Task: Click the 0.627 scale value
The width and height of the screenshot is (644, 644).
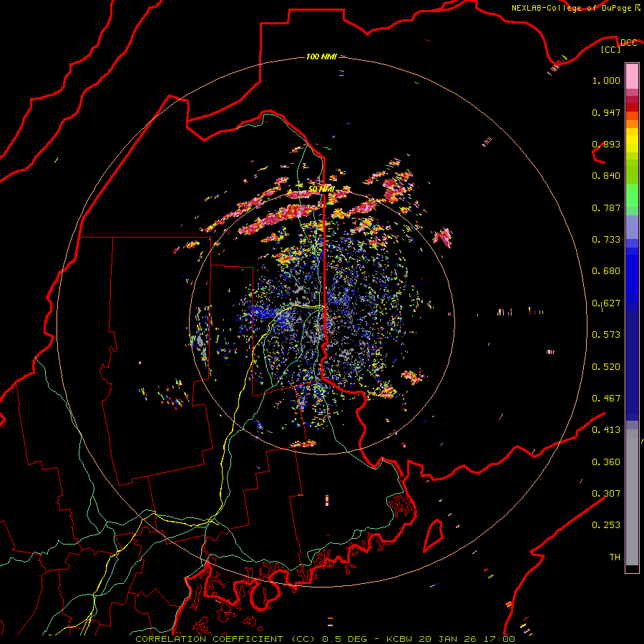Action: 606,303
